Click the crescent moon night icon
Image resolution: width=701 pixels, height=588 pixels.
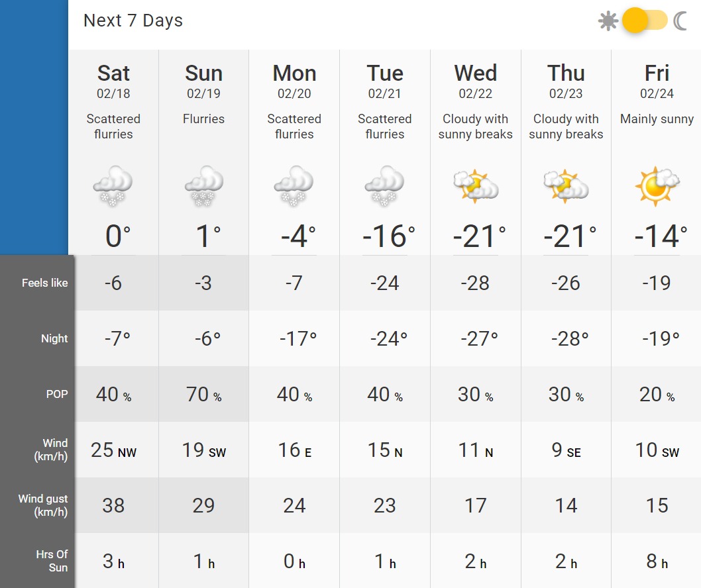tap(680, 21)
